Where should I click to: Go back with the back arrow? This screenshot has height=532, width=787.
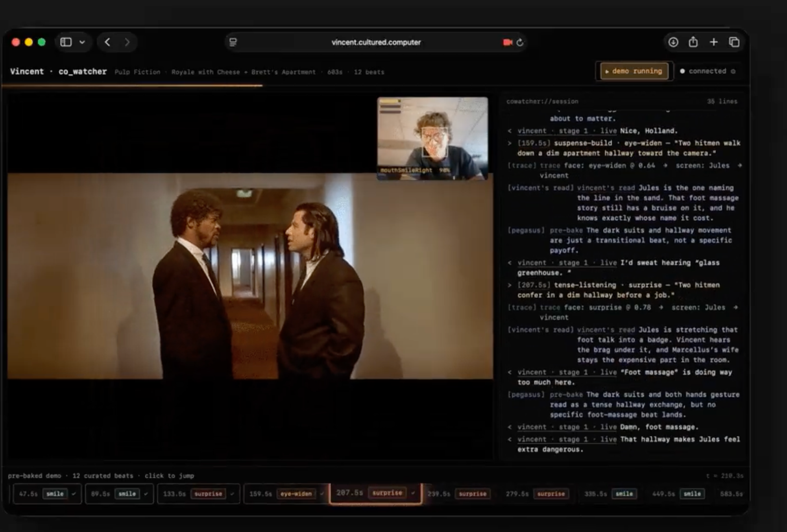tap(107, 42)
